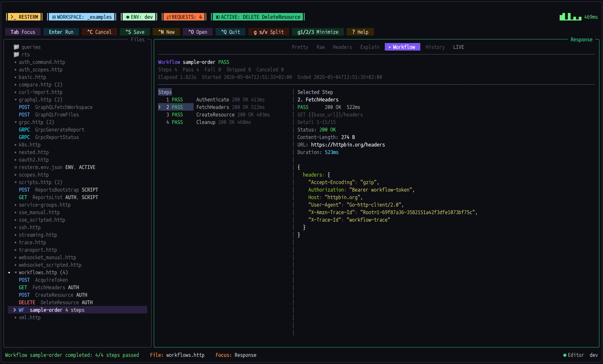Click the green Editor status dot
Image resolution: width=603 pixels, height=364 pixels.
(x=565, y=355)
